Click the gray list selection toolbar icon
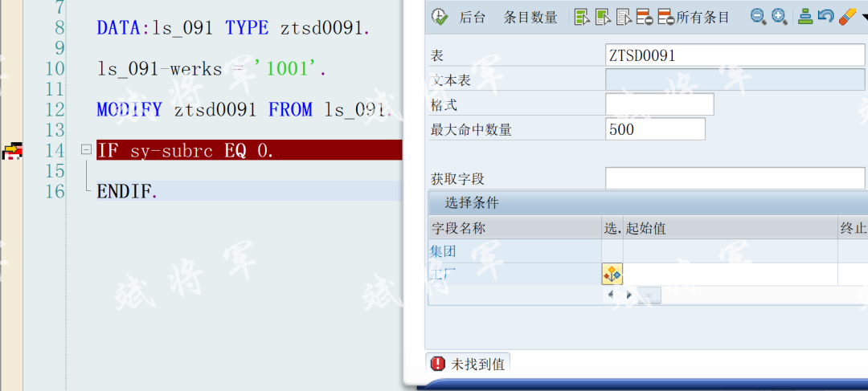 [x=624, y=17]
